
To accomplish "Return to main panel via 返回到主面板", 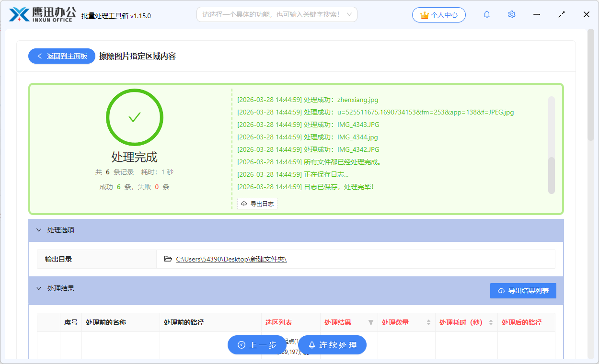I will (61, 56).
